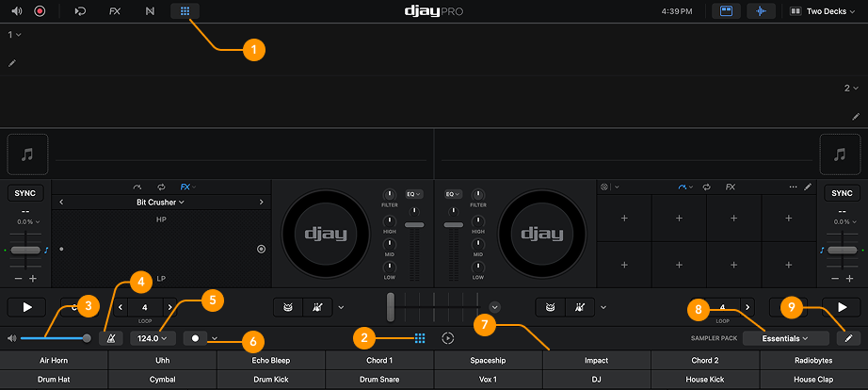This screenshot has width=868, height=390.
Task: Click the plus pitch bend button on left deck
Action: pos(33,279)
